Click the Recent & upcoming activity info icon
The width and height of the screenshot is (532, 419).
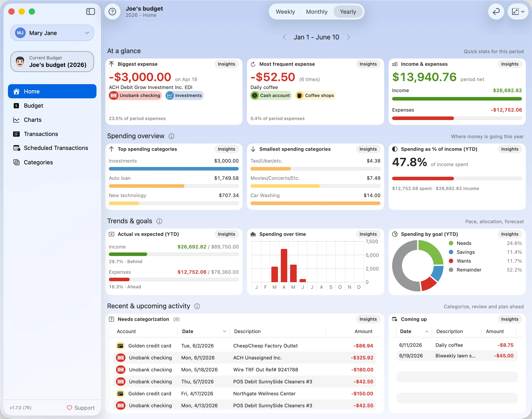(197, 306)
